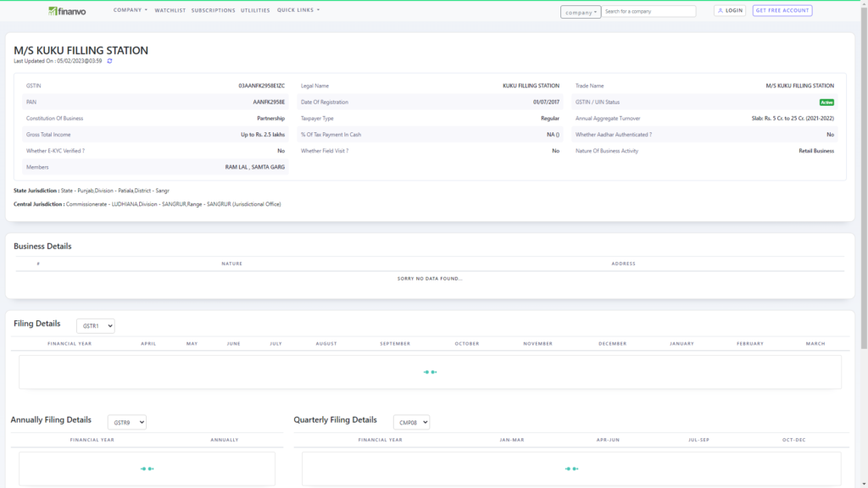Image resolution: width=868 pixels, height=488 pixels.
Task: Click Legal Name value KUKU FILLING STATION
Action: [x=531, y=86]
